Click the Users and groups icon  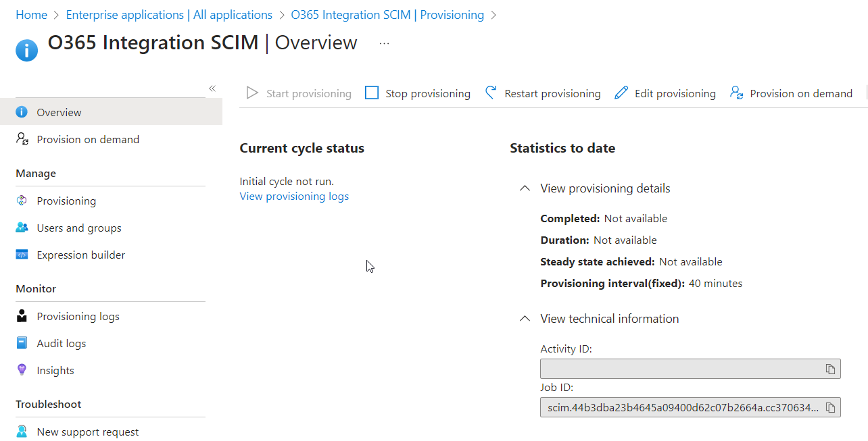click(22, 228)
